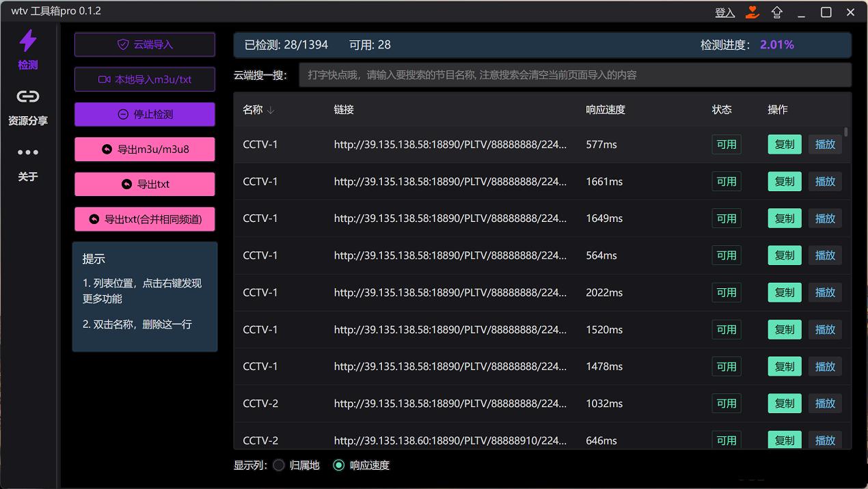Select the 归属地 display column radio button
This screenshot has width=868, height=489.
pos(279,465)
